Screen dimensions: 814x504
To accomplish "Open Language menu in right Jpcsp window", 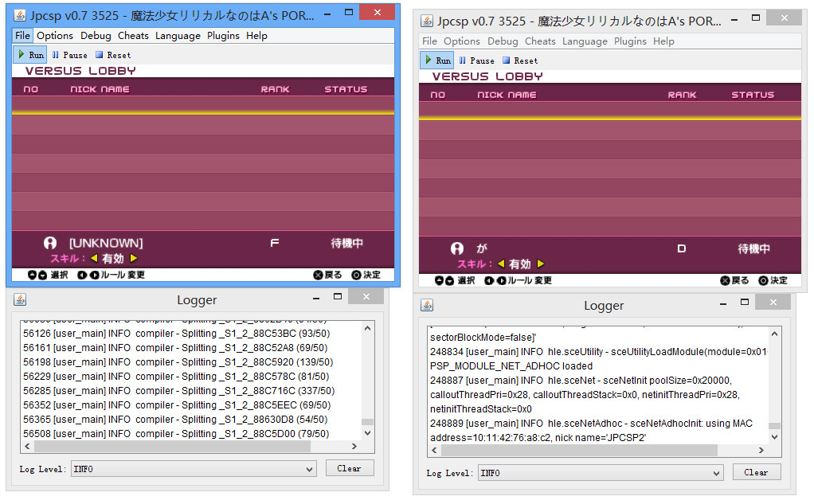I will [x=585, y=41].
